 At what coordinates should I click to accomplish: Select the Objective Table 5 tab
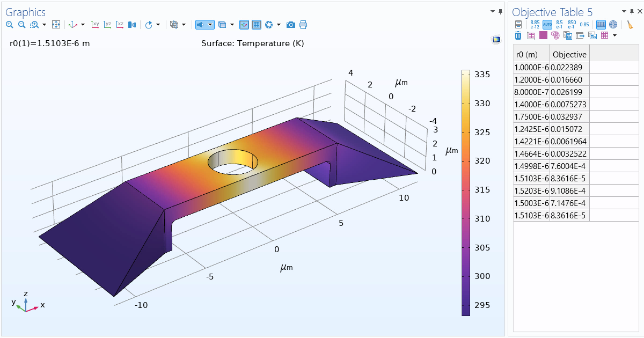point(547,12)
